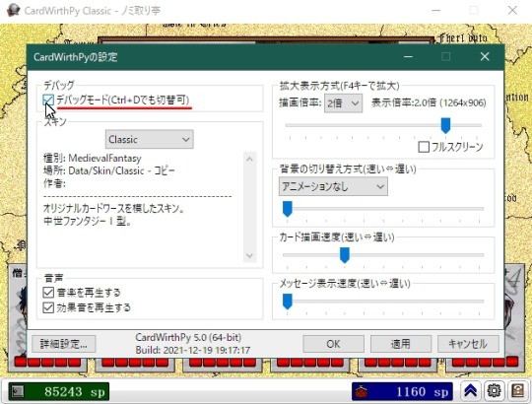The width and height of the screenshot is (532, 404).
Task: Click the メッセージ表示速度 slider handle
Action: [x=287, y=302]
